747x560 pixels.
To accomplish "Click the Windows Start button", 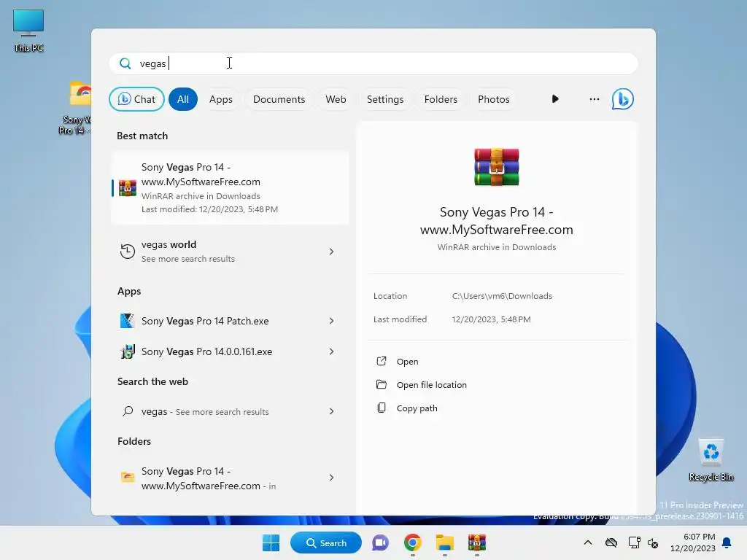I will coord(271,542).
